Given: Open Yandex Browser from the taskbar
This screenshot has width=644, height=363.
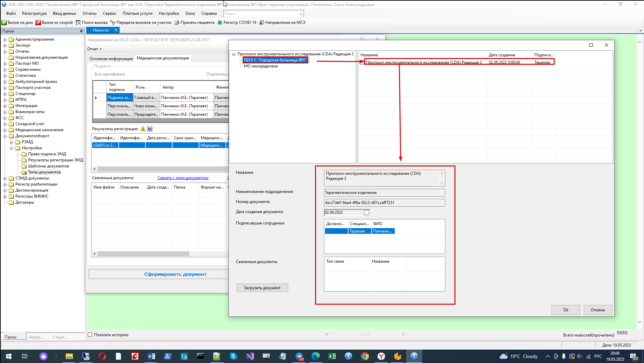Looking at the screenshot, I should point(381,356).
